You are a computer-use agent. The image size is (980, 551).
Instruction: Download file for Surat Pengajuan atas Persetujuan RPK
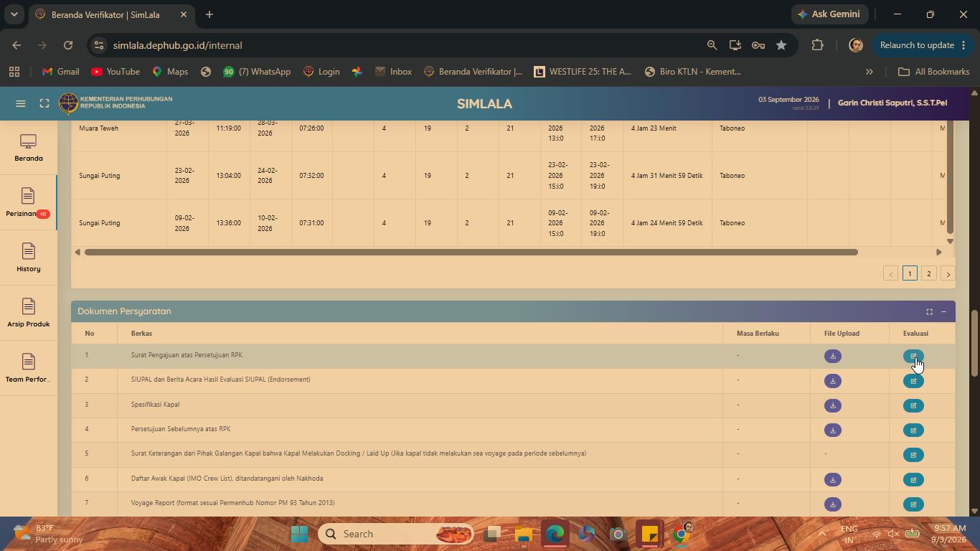[832, 356]
